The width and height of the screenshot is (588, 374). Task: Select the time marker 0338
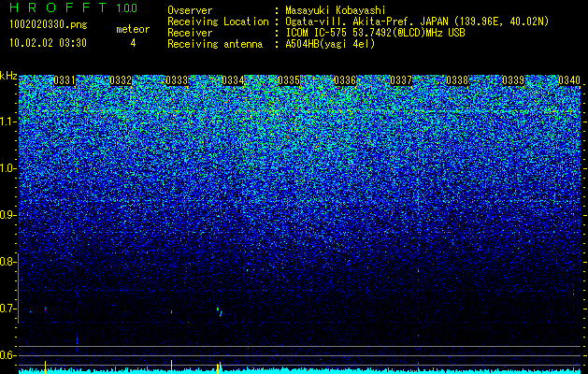coord(457,80)
